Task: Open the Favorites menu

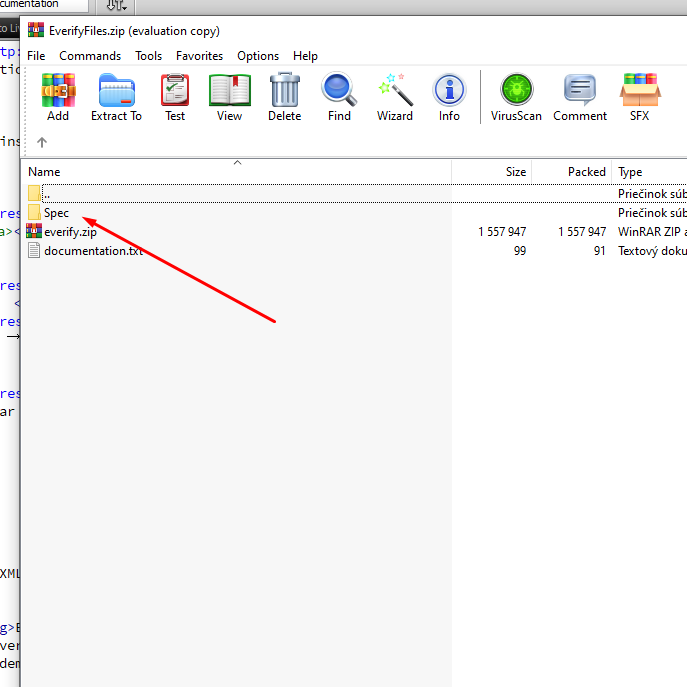Action: tap(199, 56)
